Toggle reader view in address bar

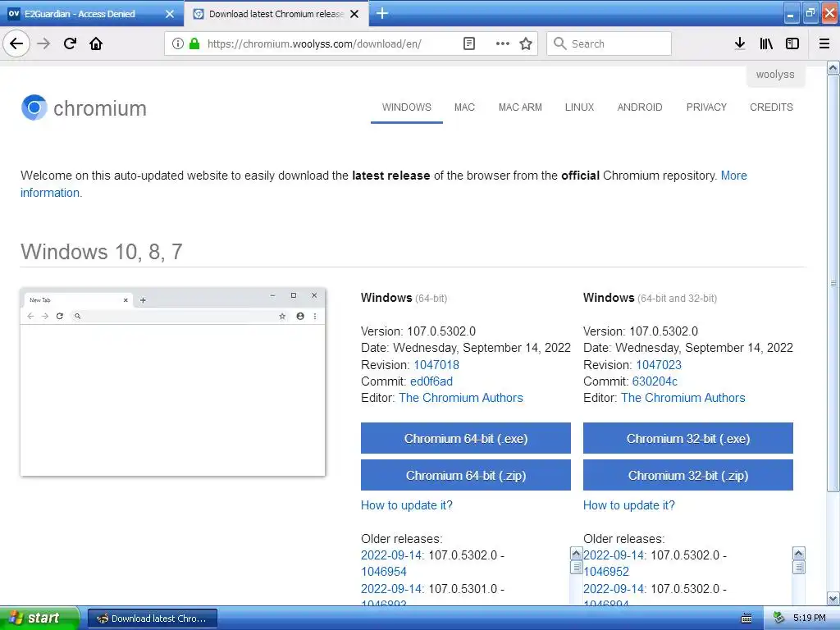pos(468,43)
